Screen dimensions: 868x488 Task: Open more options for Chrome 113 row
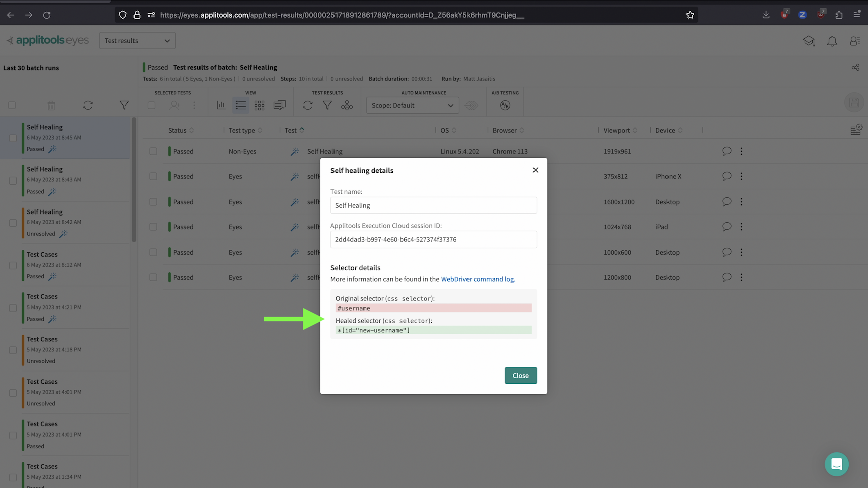[x=741, y=151]
